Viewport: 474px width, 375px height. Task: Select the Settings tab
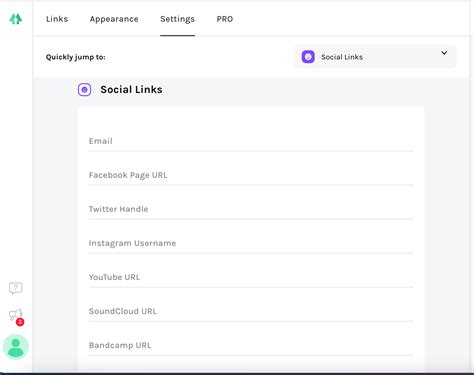tap(177, 19)
